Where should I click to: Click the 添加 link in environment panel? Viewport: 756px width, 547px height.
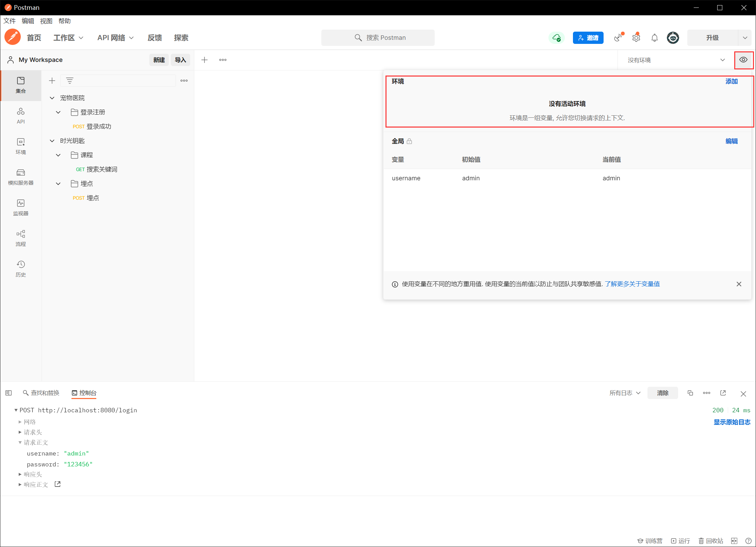tap(731, 81)
